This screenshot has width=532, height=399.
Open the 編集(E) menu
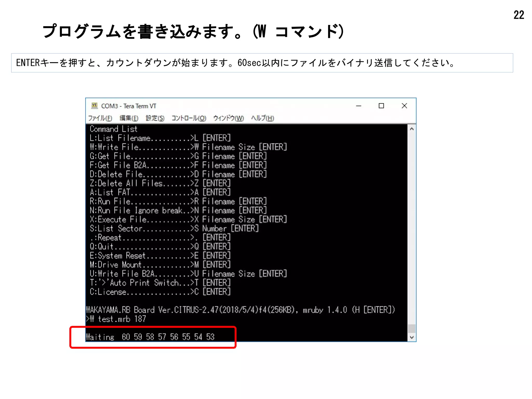coord(129,118)
